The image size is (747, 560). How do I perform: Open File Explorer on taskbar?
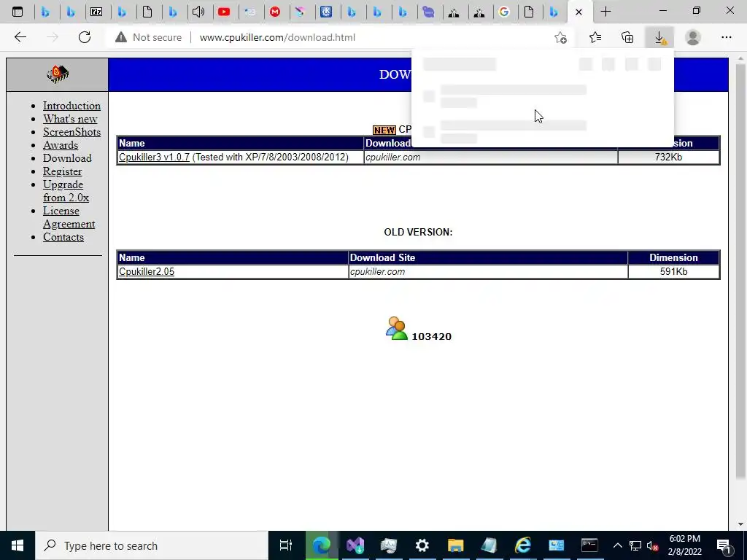(455, 545)
